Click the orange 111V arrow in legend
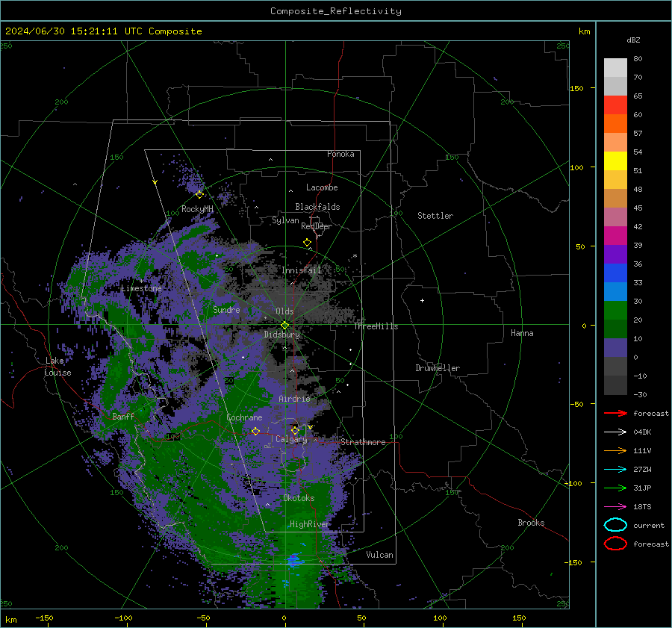672x628 pixels. [615, 450]
